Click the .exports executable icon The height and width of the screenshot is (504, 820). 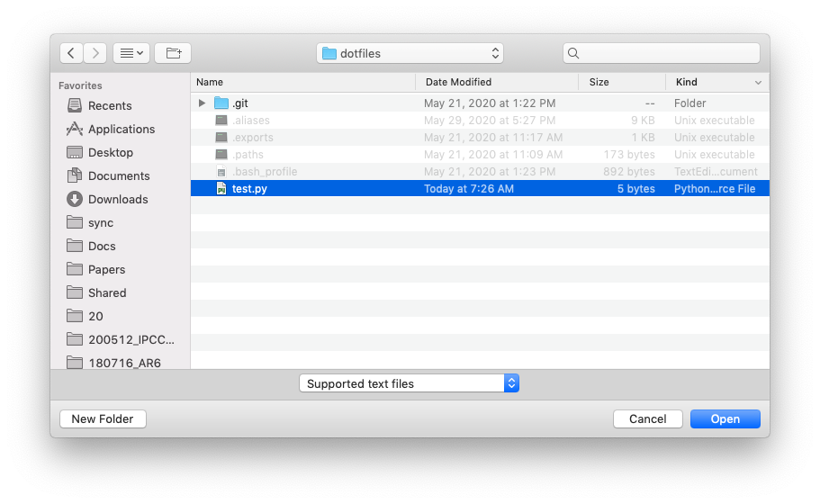(221, 138)
